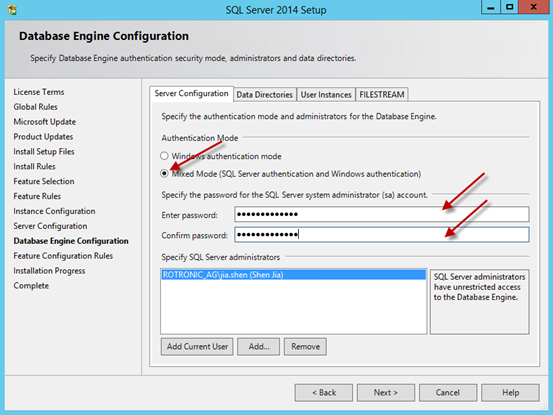553x415 pixels.
Task: Click the SQL Server setup title bar icon
Action: point(12,10)
